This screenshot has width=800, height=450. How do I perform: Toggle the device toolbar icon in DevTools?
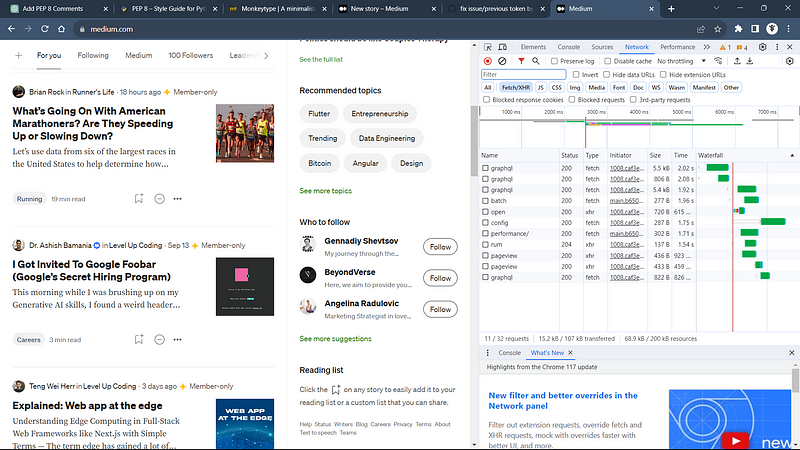(x=503, y=47)
